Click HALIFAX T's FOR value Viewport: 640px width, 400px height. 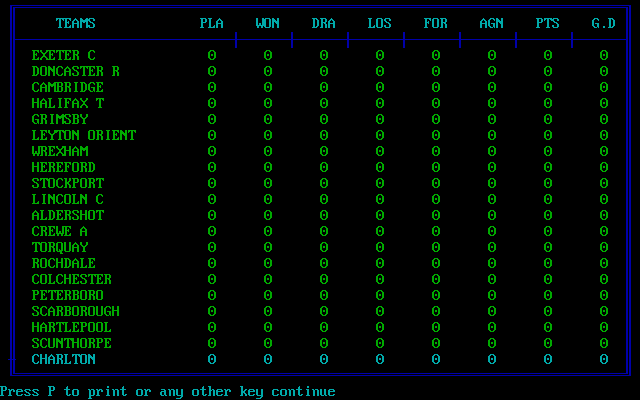[x=435, y=103]
